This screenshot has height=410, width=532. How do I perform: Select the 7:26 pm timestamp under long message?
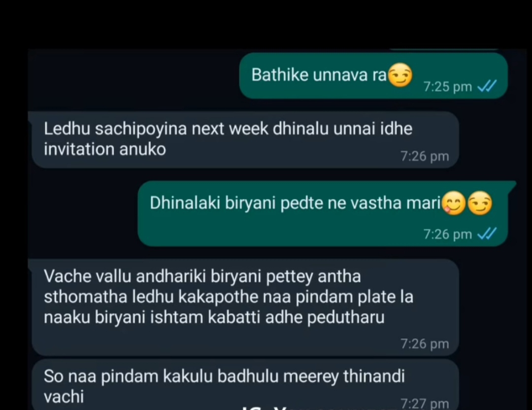point(425,344)
